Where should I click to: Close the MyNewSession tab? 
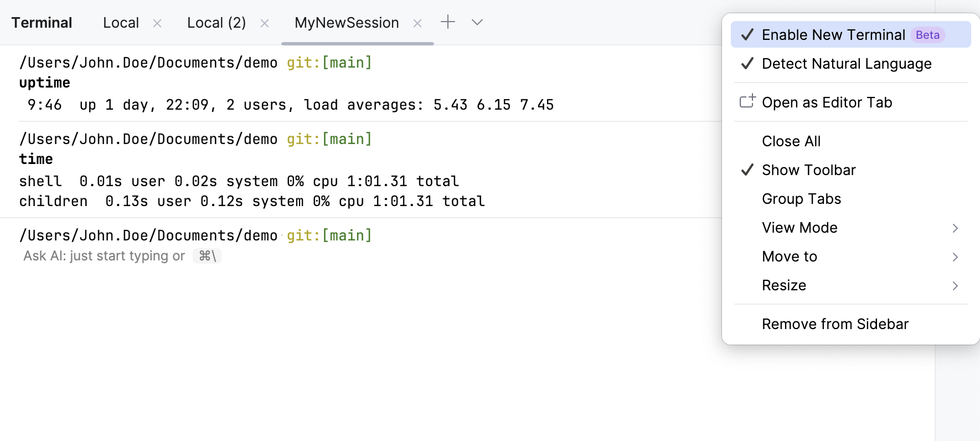[417, 23]
